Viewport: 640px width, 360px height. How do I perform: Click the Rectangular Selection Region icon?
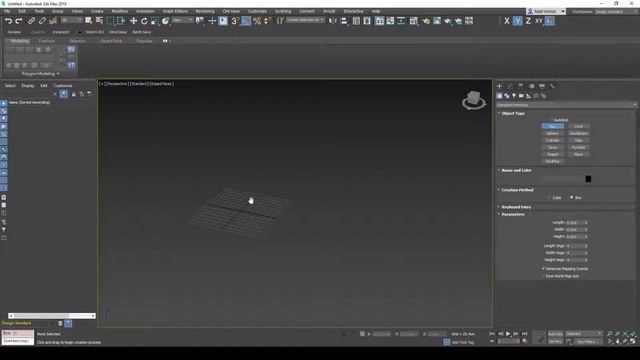110,21
